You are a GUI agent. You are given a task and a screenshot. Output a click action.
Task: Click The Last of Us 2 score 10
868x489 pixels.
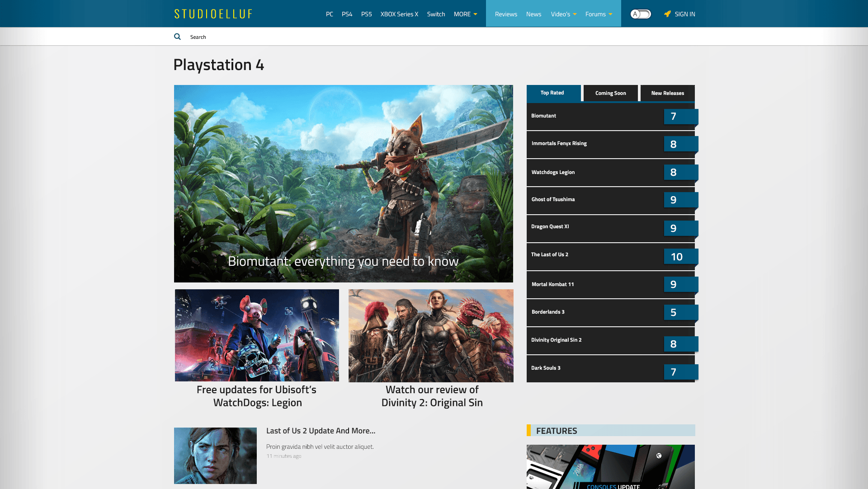point(681,256)
